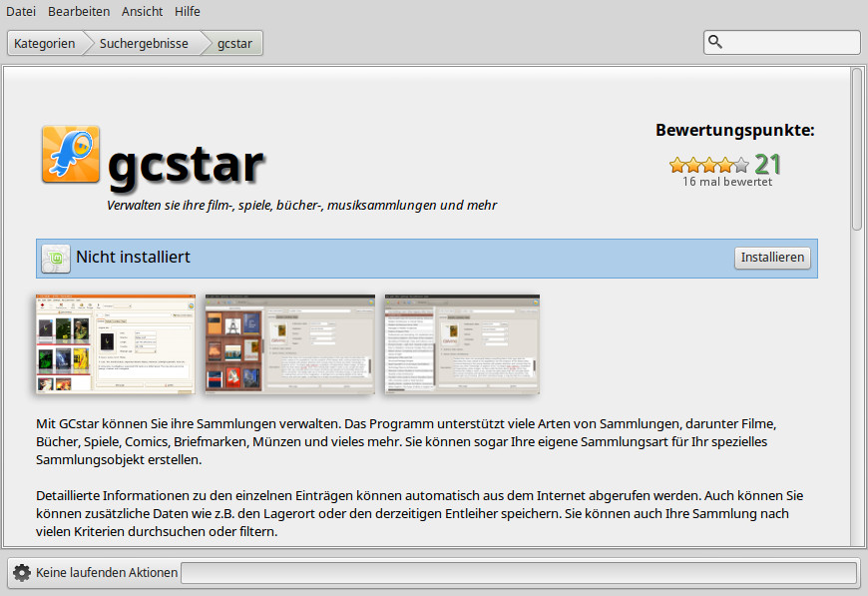Click the star rating icons

tap(708, 165)
